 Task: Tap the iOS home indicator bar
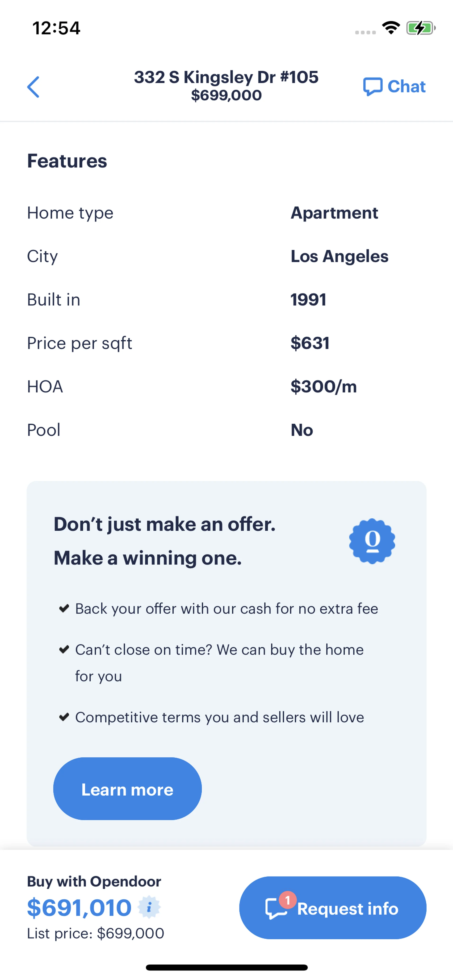pos(226,967)
